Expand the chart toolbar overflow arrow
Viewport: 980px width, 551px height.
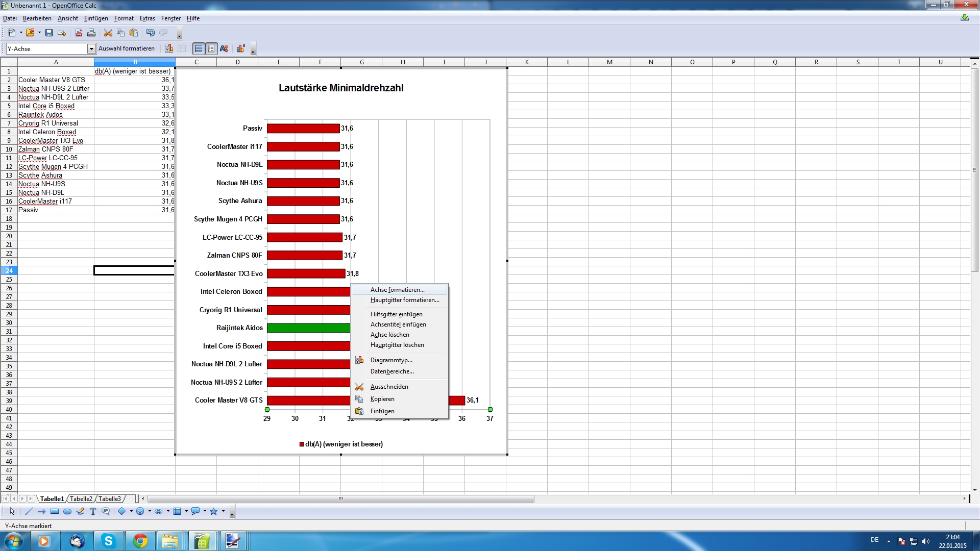pyautogui.click(x=253, y=50)
